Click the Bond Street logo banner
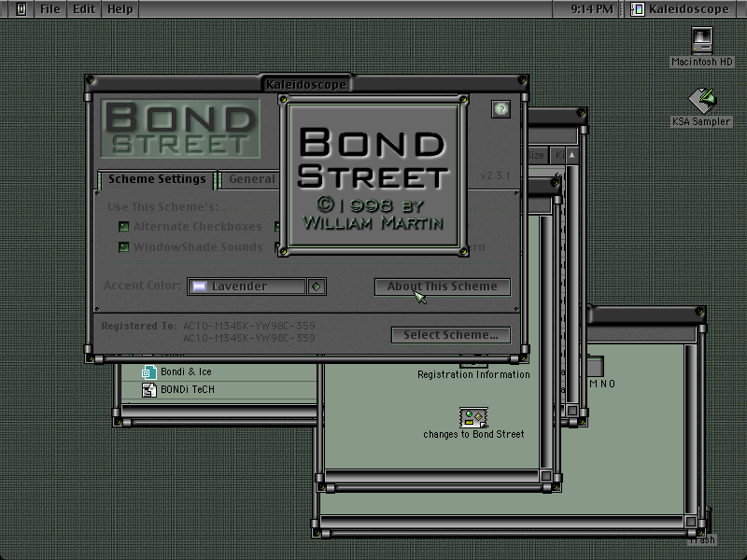This screenshot has height=560, width=747. click(180, 128)
